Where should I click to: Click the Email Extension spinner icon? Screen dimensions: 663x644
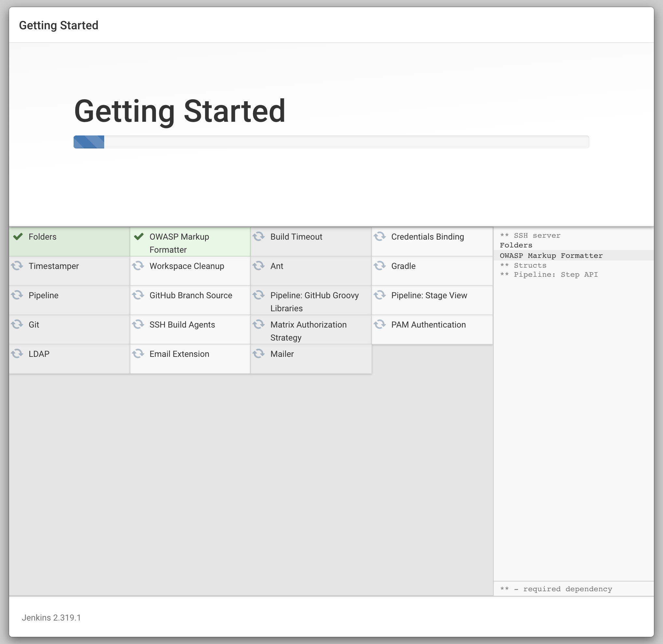[139, 354]
